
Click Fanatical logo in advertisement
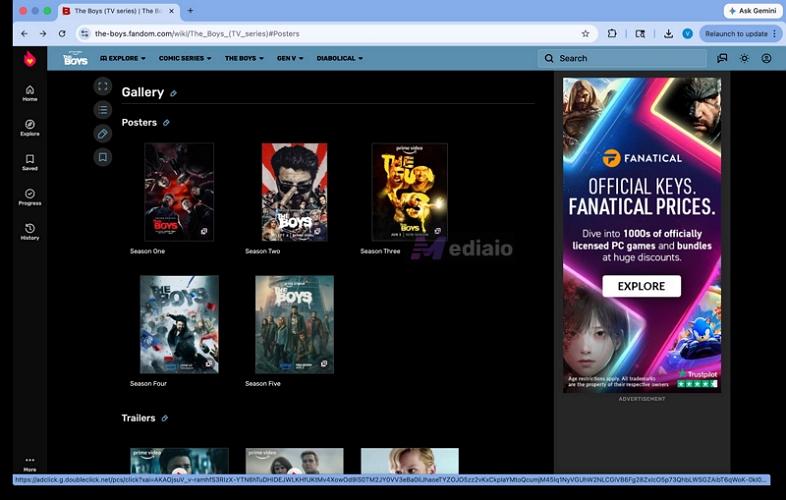tap(641, 158)
